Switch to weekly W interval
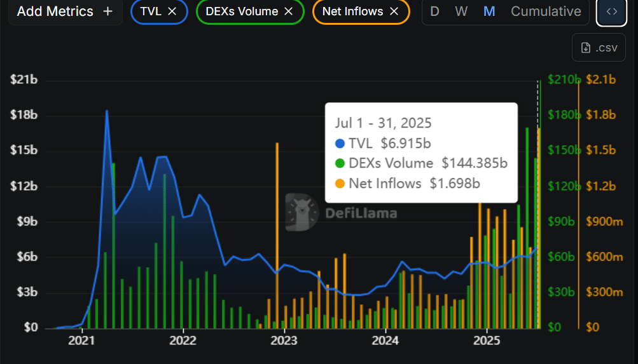The width and height of the screenshot is (638, 364). coord(461,11)
